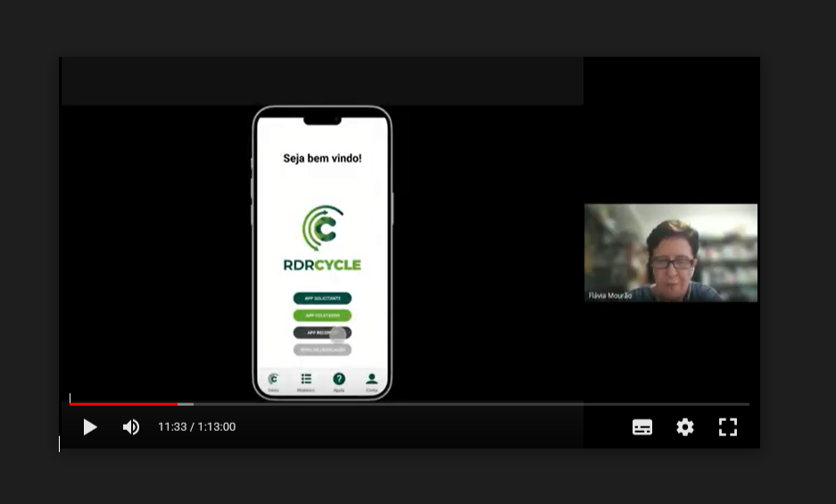The height and width of the screenshot is (504, 836).
Task: Tap the Ajuda question mark icon
Action: [x=339, y=379]
